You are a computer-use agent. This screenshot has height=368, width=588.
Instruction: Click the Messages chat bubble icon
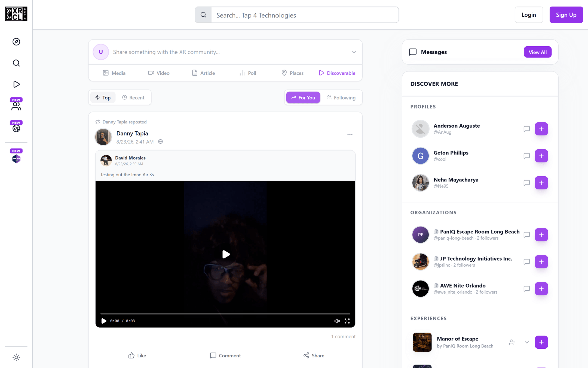click(x=413, y=52)
